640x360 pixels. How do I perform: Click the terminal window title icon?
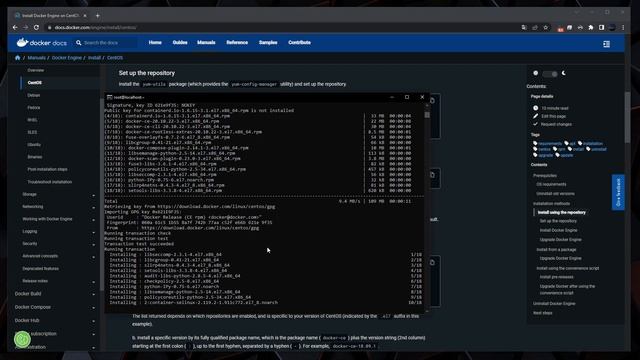pos(109,97)
